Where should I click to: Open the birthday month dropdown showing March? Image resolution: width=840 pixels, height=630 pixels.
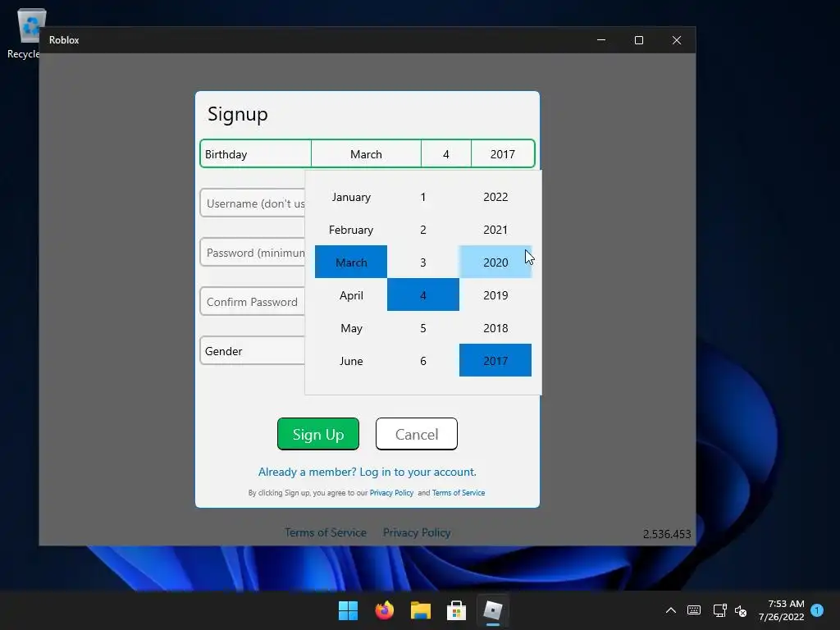click(x=366, y=154)
